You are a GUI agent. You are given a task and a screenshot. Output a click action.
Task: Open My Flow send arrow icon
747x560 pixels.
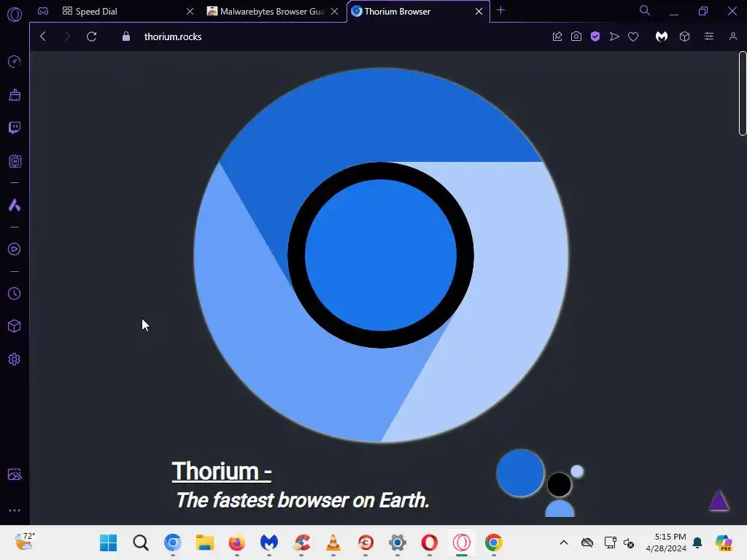pyautogui.click(x=614, y=36)
